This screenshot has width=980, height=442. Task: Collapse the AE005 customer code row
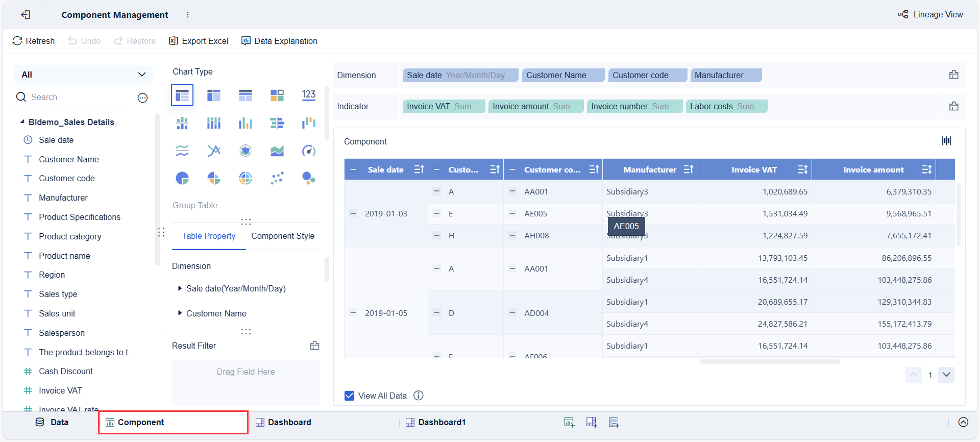coord(512,213)
